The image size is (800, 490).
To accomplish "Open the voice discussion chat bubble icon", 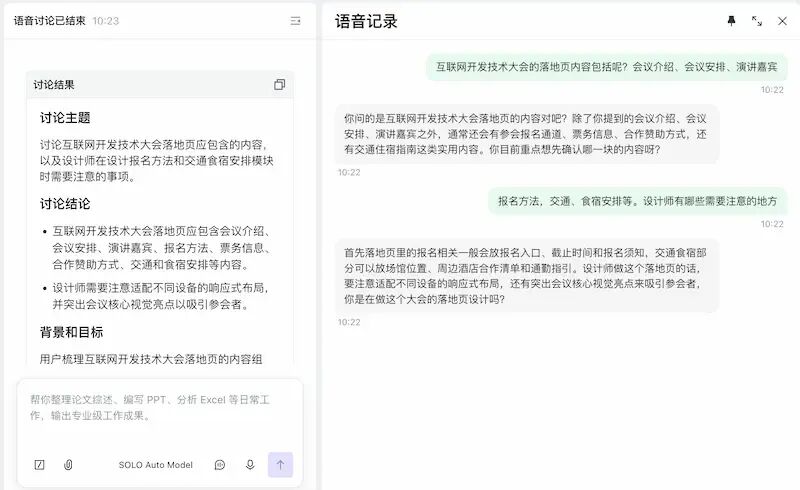I will [220, 464].
